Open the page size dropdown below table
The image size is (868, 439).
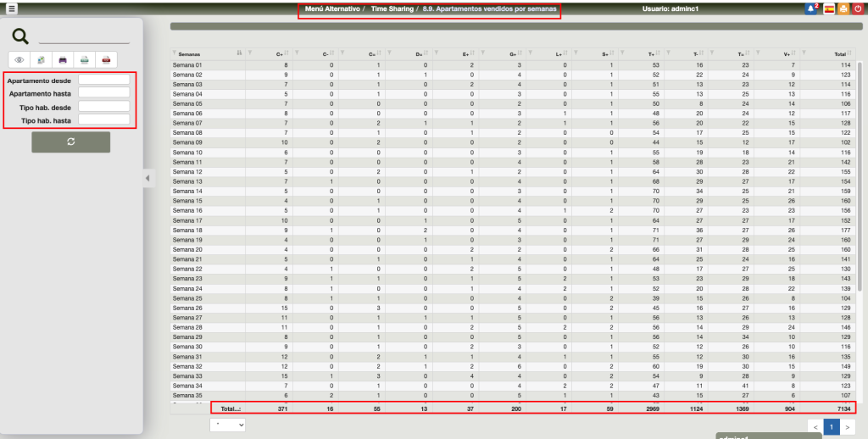pos(227,425)
